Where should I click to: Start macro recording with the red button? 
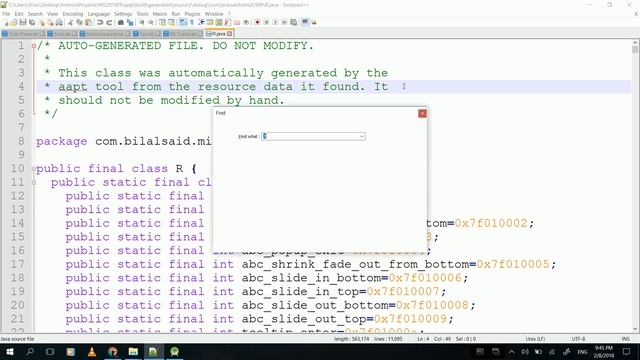coord(257,22)
